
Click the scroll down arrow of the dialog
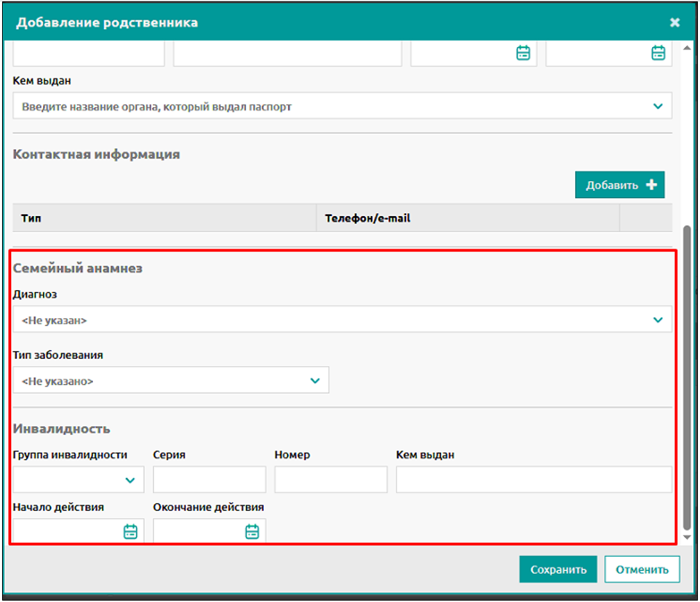687,537
